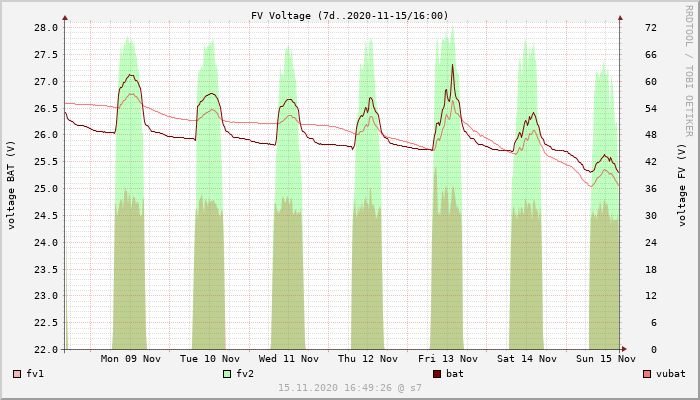Click the 23.5 value on left axis

point(46,270)
